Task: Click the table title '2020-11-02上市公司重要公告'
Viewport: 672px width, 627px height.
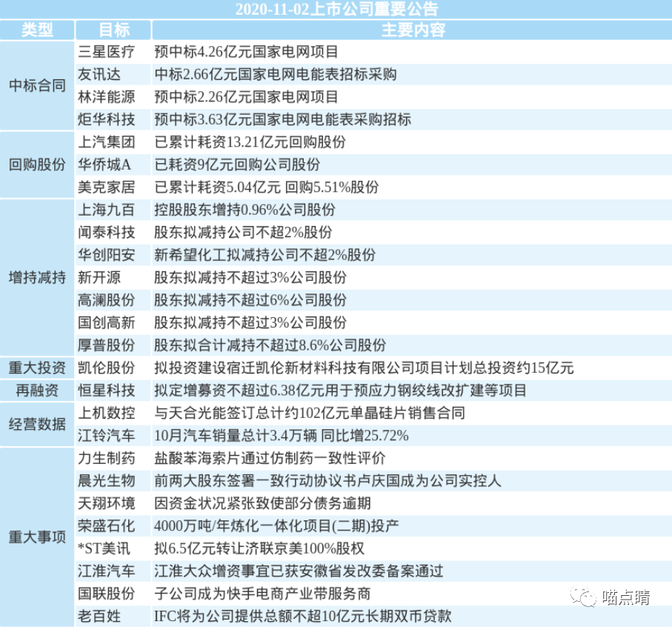Action: 337,9
